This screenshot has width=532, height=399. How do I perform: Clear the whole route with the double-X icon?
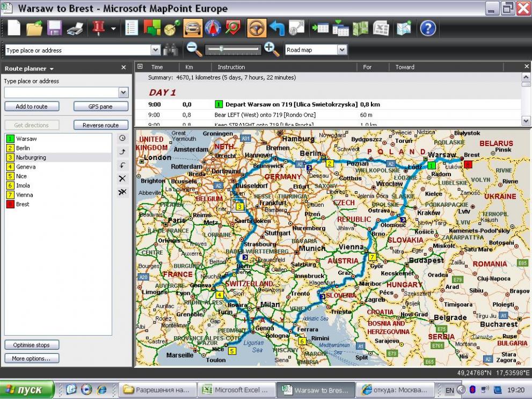[x=122, y=192]
